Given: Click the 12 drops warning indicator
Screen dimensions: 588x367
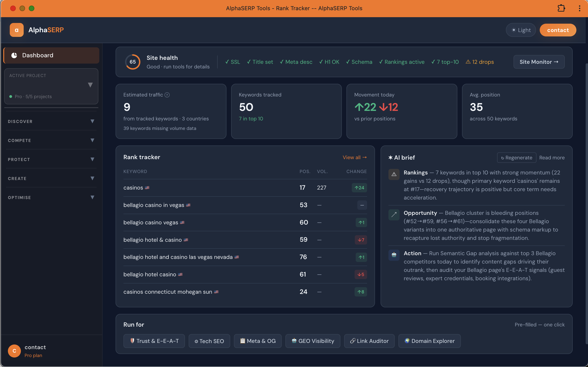Looking at the screenshot, I should (479, 62).
